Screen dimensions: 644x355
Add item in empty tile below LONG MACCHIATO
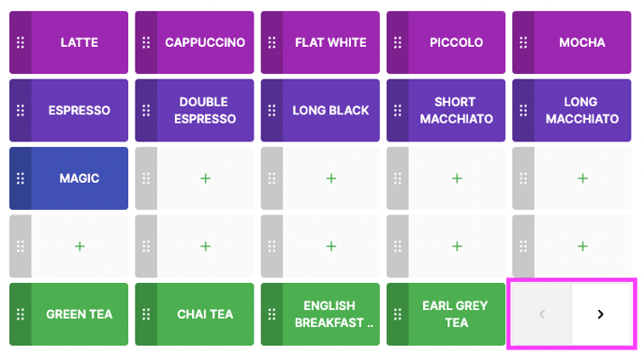582,178
